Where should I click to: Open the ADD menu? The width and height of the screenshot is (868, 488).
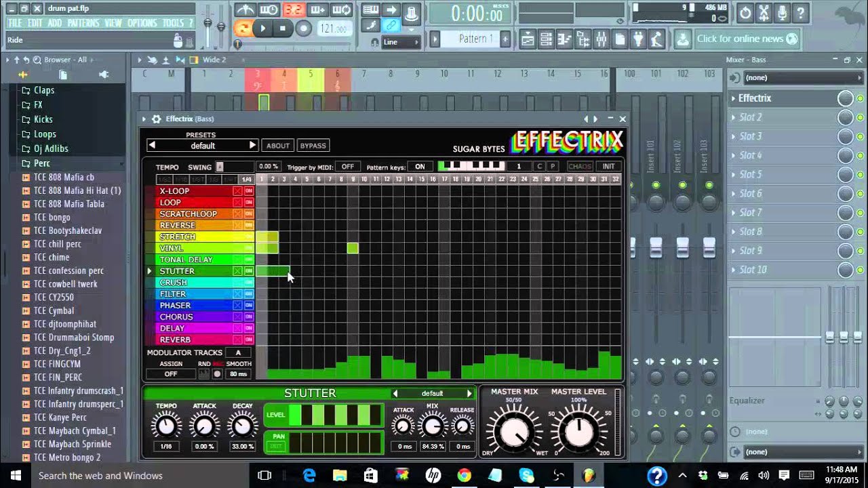click(x=55, y=23)
